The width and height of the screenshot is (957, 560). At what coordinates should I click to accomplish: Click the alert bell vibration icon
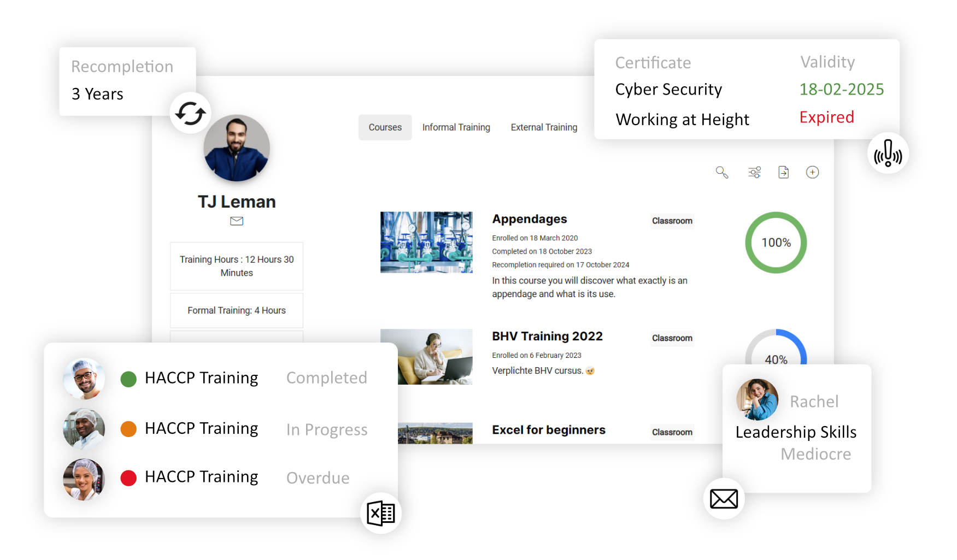click(x=888, y=154)
